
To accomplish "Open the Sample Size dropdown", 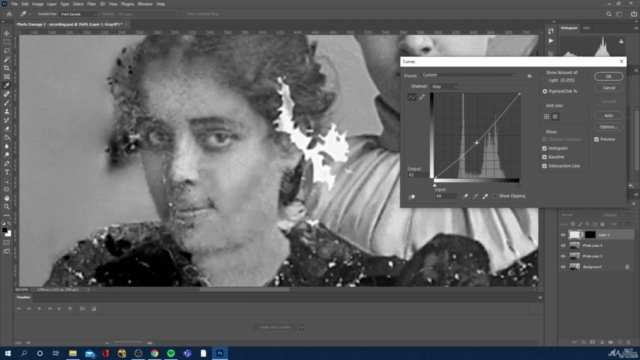I will click(78, 14).
